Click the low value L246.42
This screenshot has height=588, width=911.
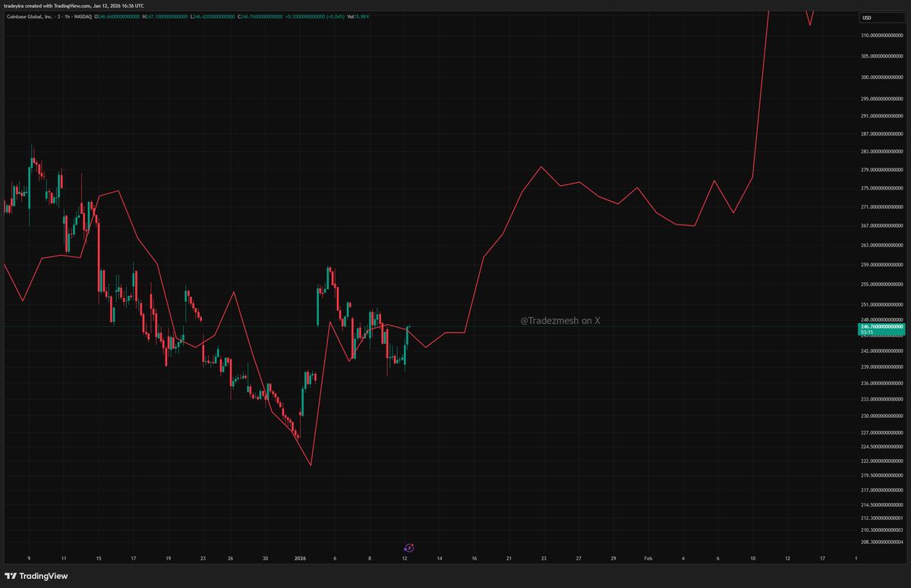point(213,16)
